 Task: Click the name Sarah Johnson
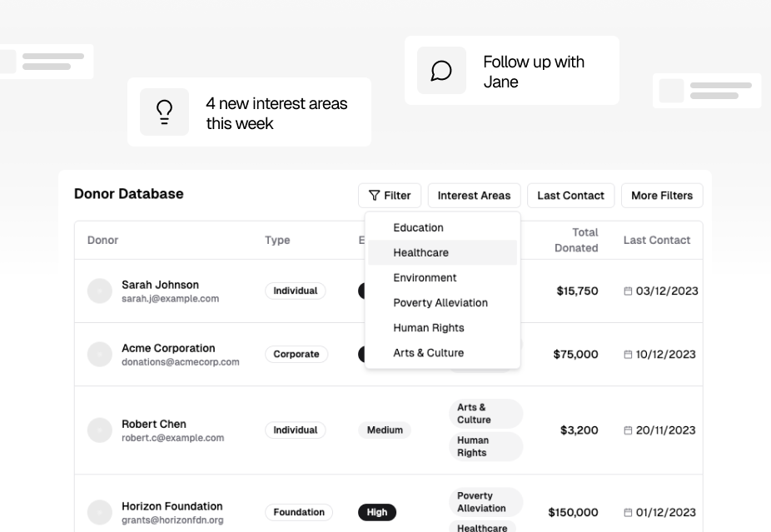tap(161, 286)
